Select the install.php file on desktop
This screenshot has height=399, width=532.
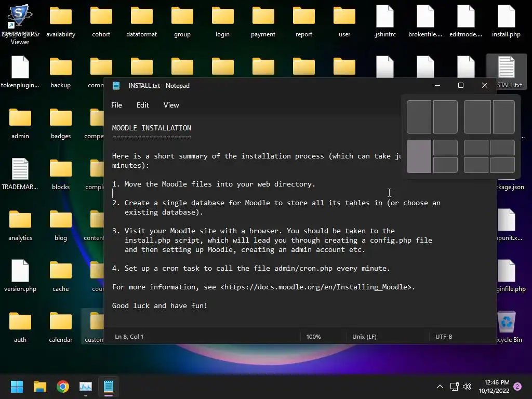pos(506,22)
